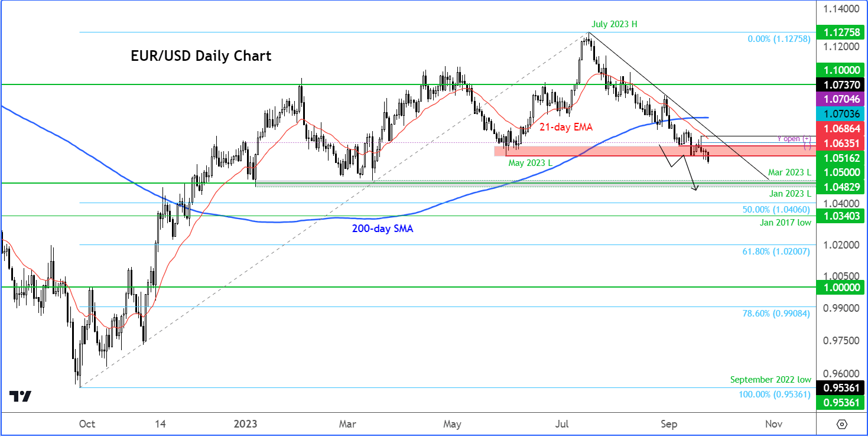Select green price tag 1.10000
Screen dimensions: 868x437
[840, 70]
